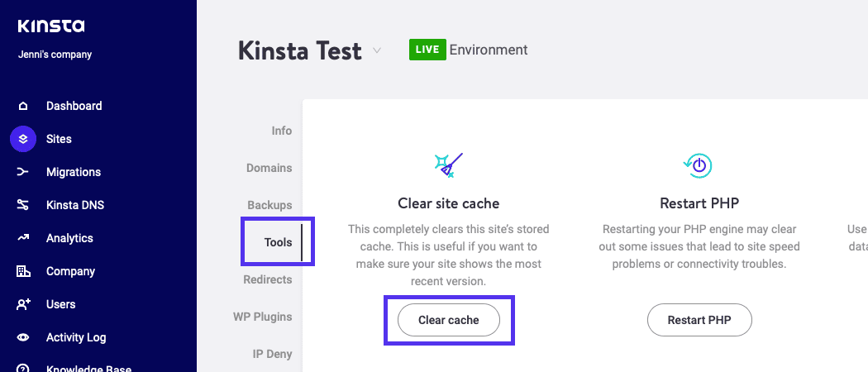Click the Kinsta DNS icon

[23, 205]
